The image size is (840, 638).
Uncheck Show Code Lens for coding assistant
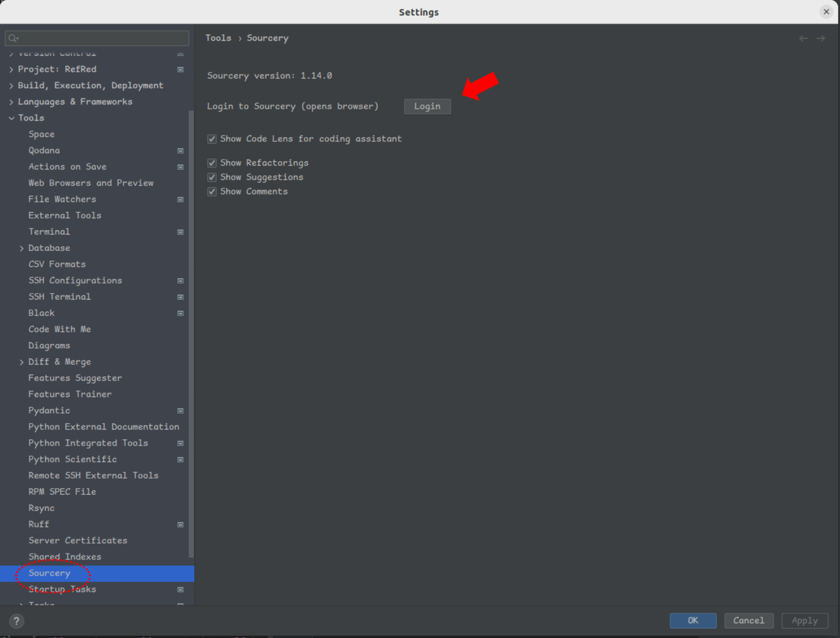pos(212,139)
